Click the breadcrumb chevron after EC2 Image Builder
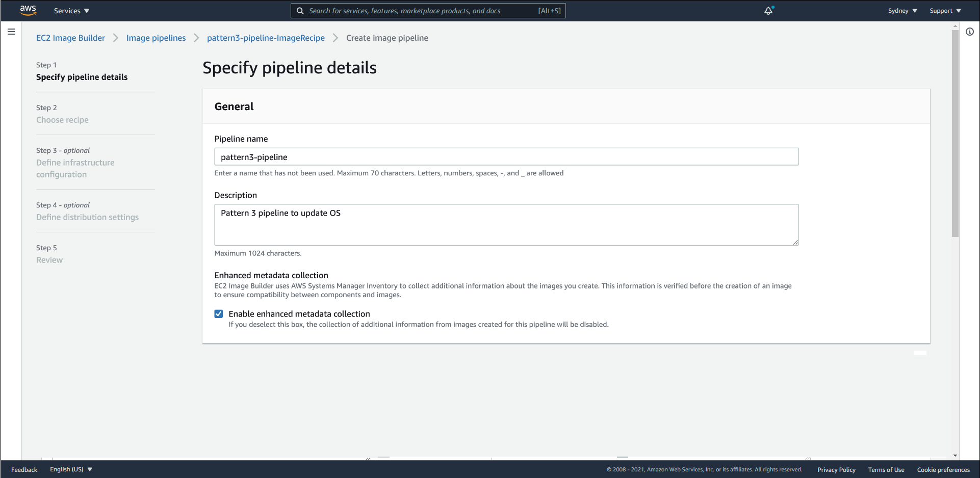Screen dimensions: 980x478 coord(116,38)
